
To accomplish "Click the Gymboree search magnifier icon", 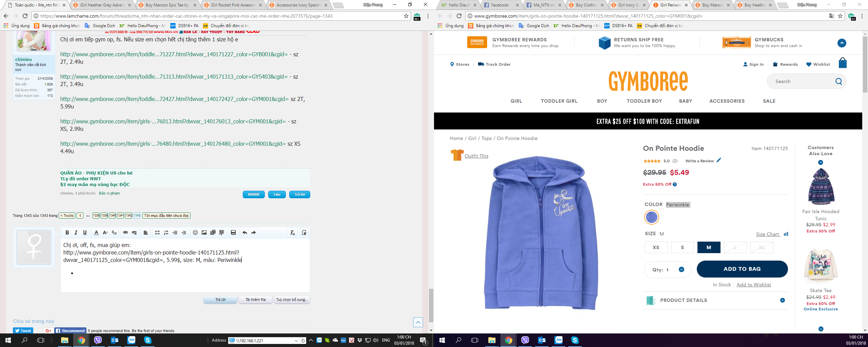I will 839,81.
